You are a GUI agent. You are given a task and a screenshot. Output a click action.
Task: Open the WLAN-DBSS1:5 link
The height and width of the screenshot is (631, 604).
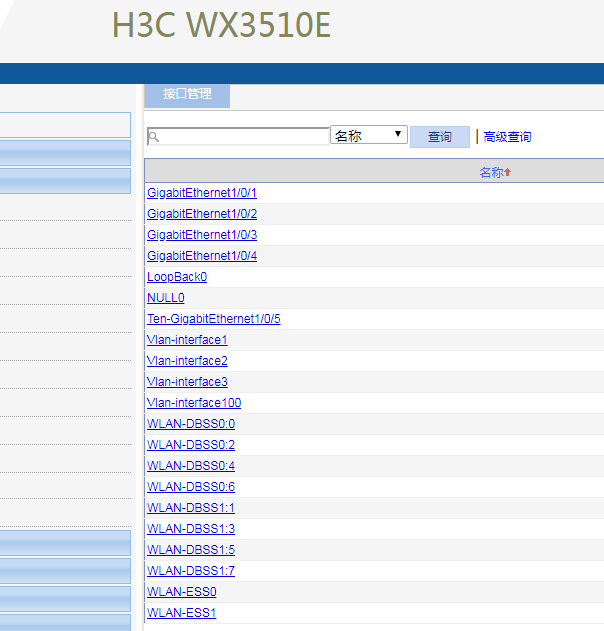(x=191, y=550)
